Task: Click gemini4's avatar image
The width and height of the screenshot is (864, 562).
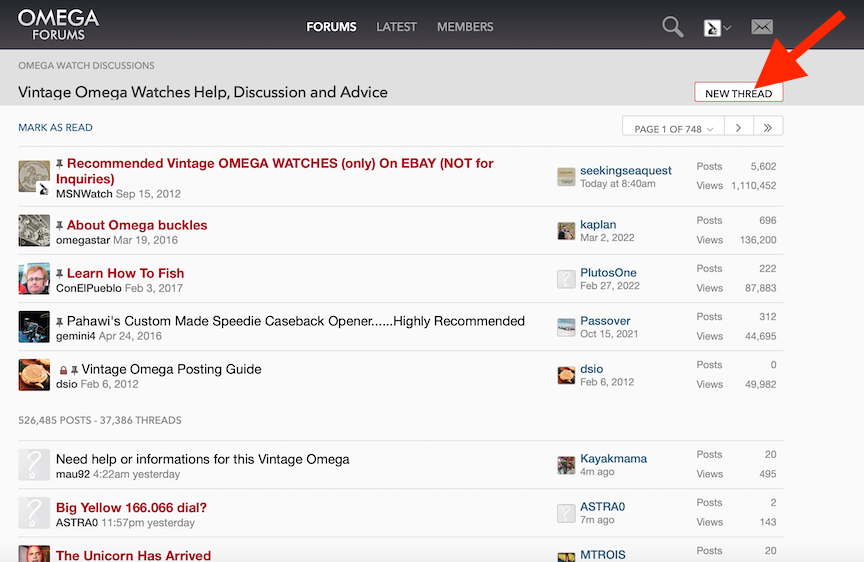Action: [34, 327]
